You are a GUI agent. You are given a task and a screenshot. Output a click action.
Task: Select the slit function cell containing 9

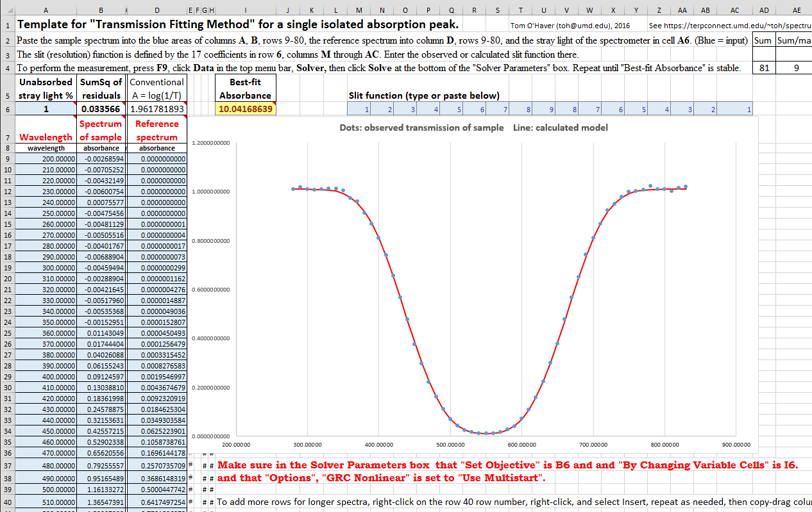coord(552,110)
